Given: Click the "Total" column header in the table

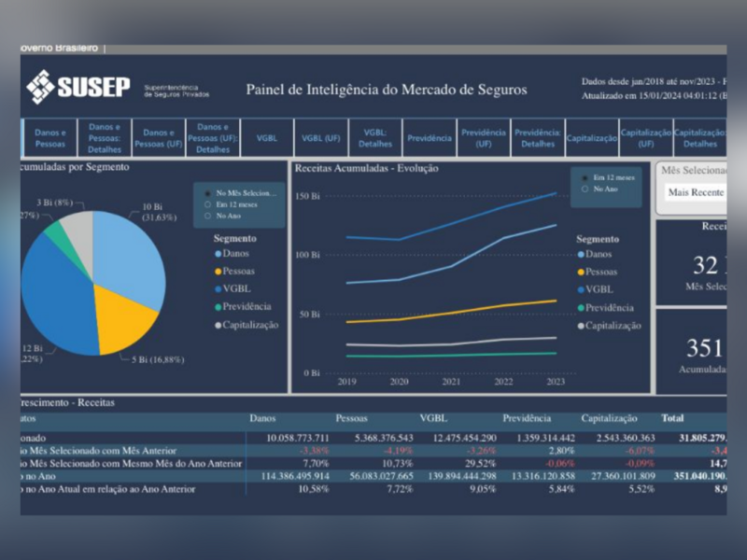Looking at the screenshot, I should 672,419.
